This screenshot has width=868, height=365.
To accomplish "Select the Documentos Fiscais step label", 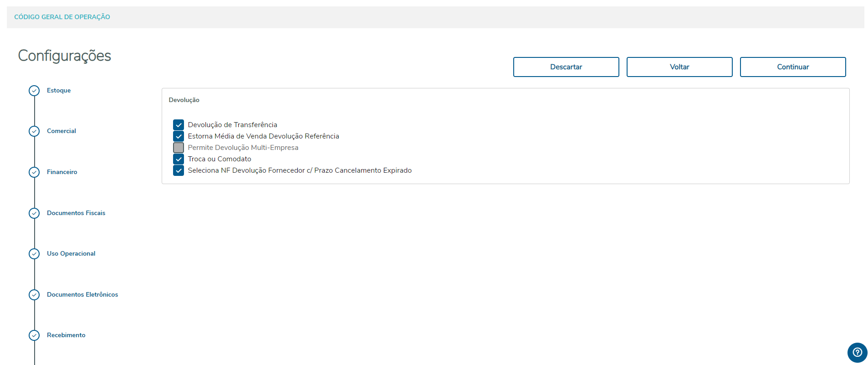I will pos(76,213).
